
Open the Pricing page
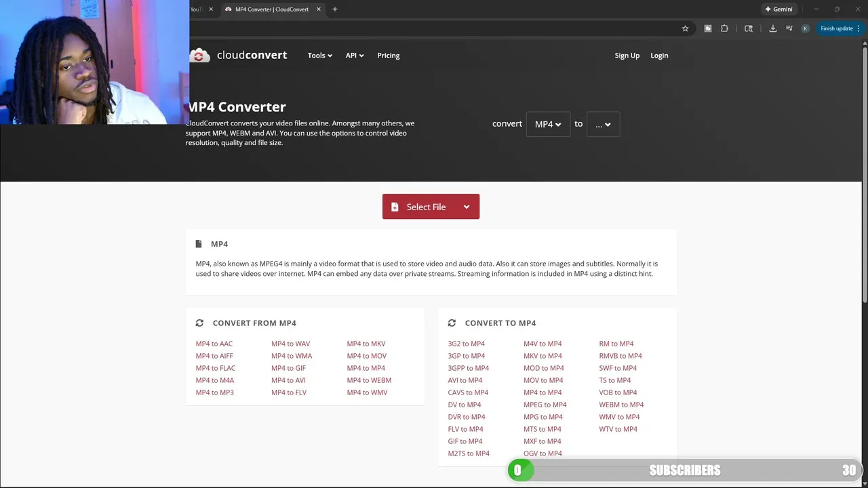pos(389,56)
